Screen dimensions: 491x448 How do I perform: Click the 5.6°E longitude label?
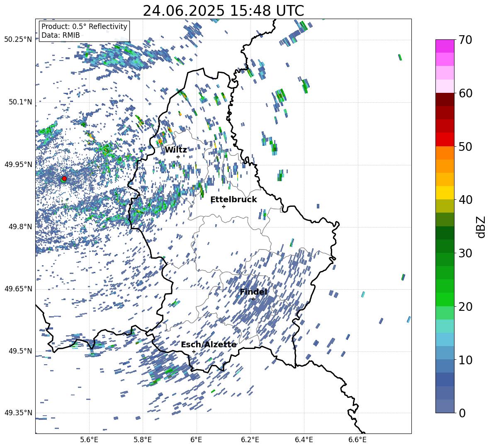(89, 440)
